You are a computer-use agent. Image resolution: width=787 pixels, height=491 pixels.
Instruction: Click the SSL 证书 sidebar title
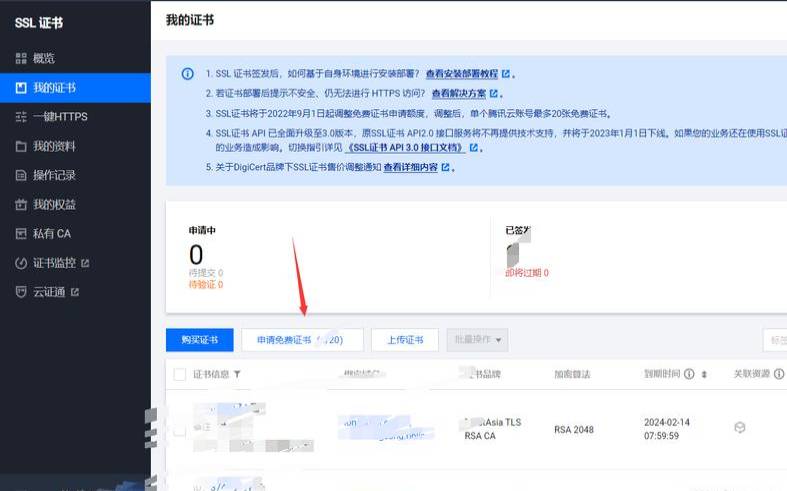(x=39, y=23)
